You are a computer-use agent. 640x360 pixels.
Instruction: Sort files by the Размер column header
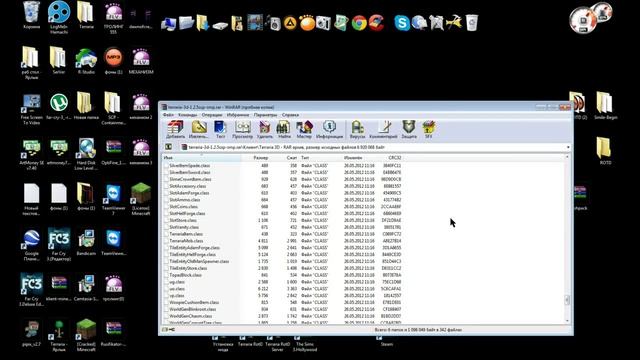tap(256, 158)
